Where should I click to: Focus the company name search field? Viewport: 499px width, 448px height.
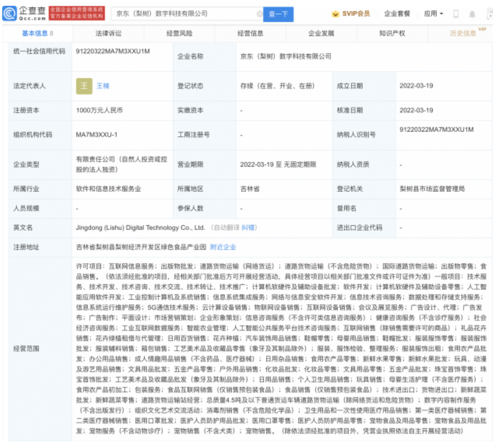(186, 14)
